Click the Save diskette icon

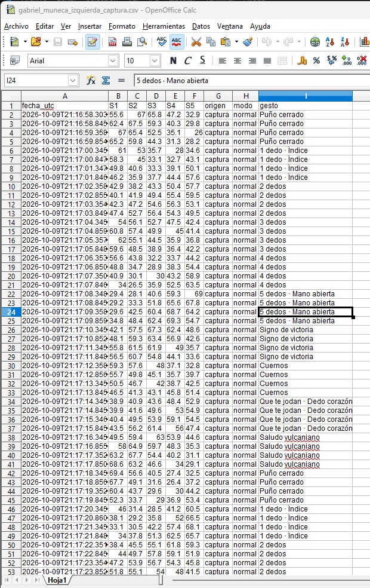(58, 42)
